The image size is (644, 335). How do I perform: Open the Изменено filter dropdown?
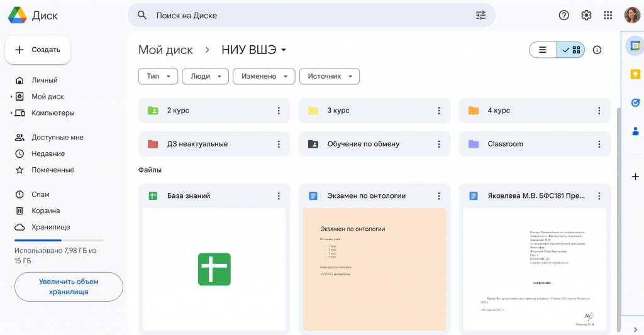264,76
